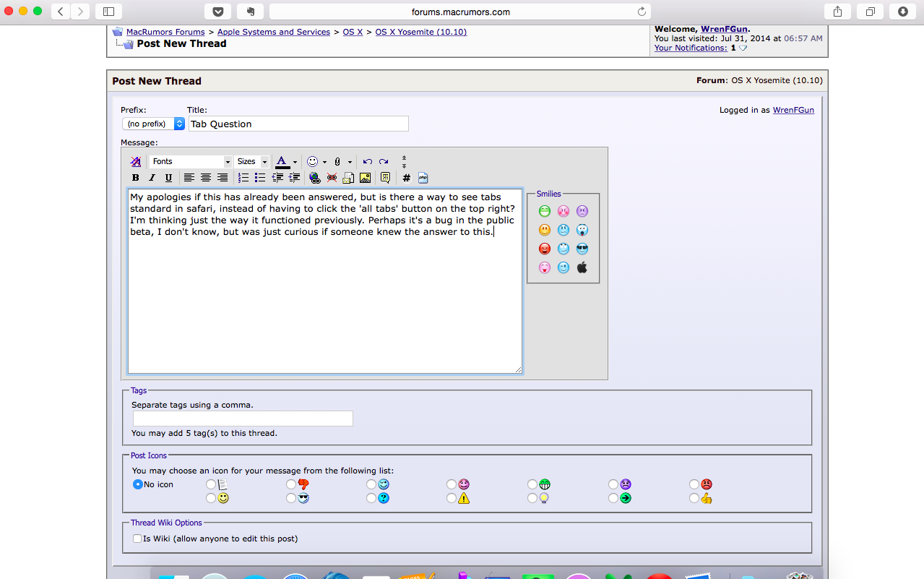Screen dimensions: 924x579
Task: Apply the current text color 'A' button
Action: [x=282, y=162]
